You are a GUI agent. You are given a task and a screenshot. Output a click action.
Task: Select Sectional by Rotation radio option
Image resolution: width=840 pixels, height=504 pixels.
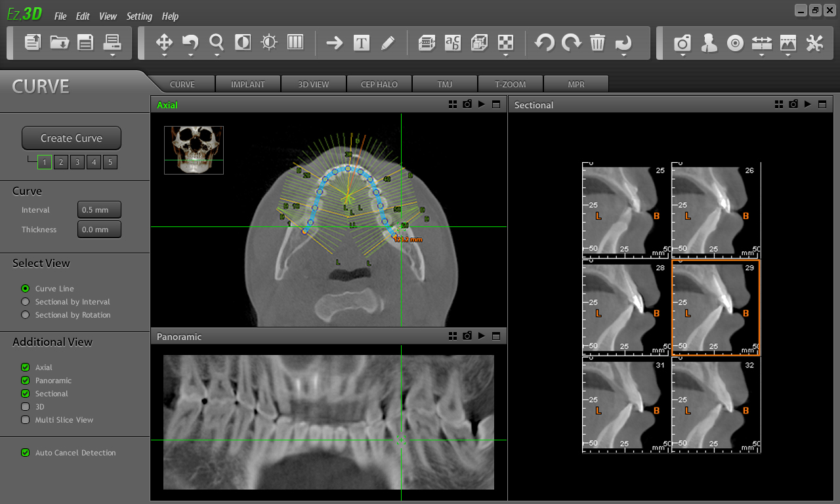(x=26, y=314)
